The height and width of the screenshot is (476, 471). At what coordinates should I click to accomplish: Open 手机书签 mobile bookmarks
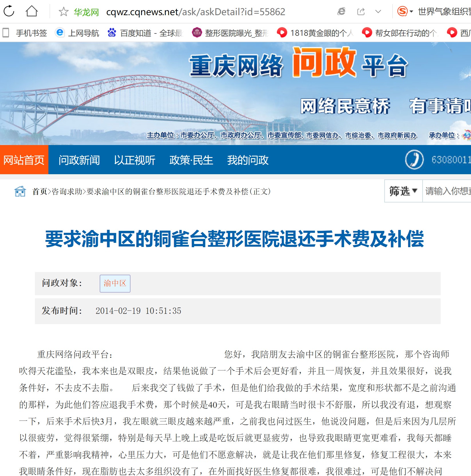pyautogui.click(x=25, y=33)
